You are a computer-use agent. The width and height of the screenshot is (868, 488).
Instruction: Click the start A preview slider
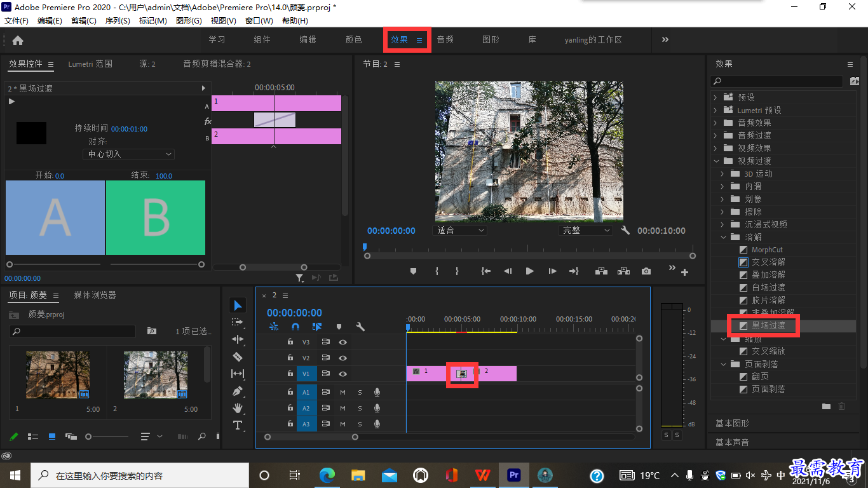(x=10, y=264)
